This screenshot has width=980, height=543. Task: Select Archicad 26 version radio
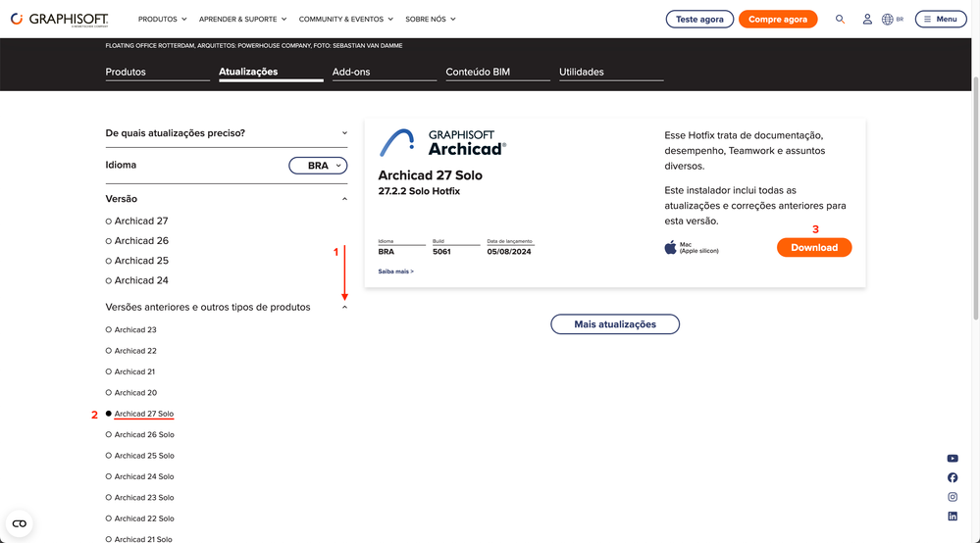coord(109,241)
